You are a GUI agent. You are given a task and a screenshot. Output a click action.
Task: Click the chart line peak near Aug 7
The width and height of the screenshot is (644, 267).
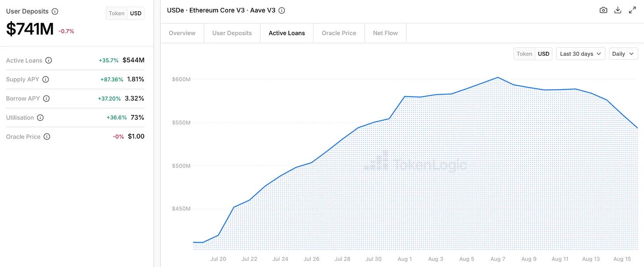tap(498, 77)
